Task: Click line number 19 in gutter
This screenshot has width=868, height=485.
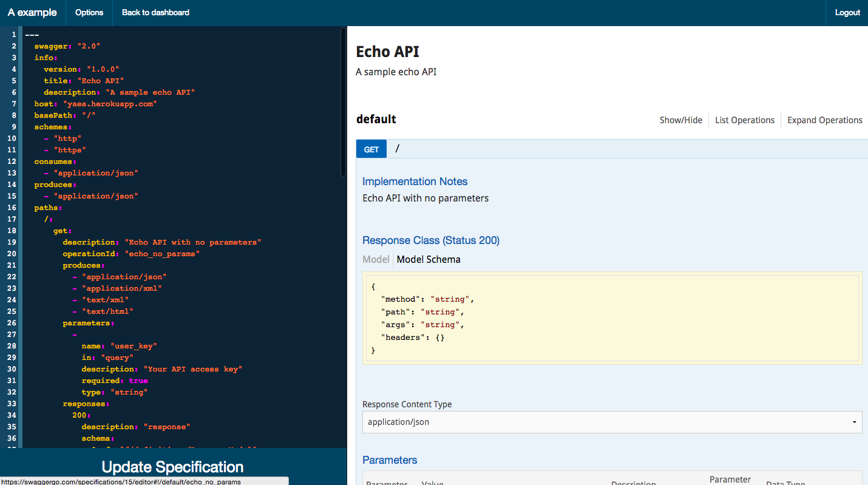Action: tap(12, 242)
